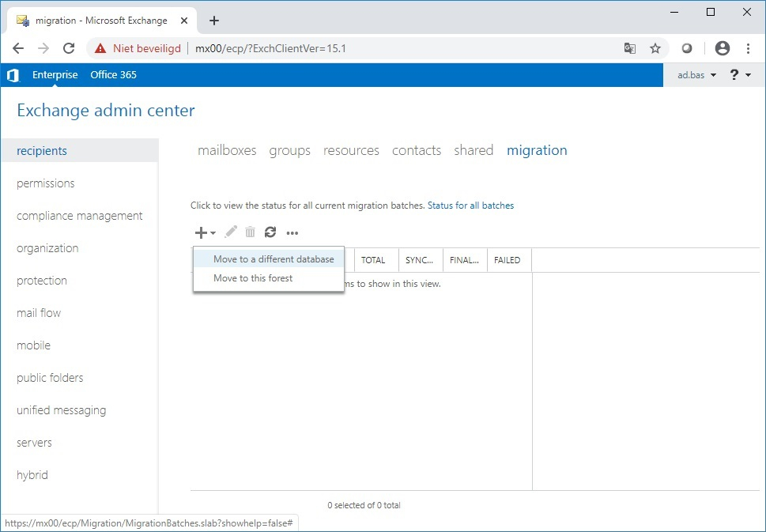The height and width of the screenshot is (532, 766).
Task: Open organization in left navigation
Action: [x=47, y=248]
